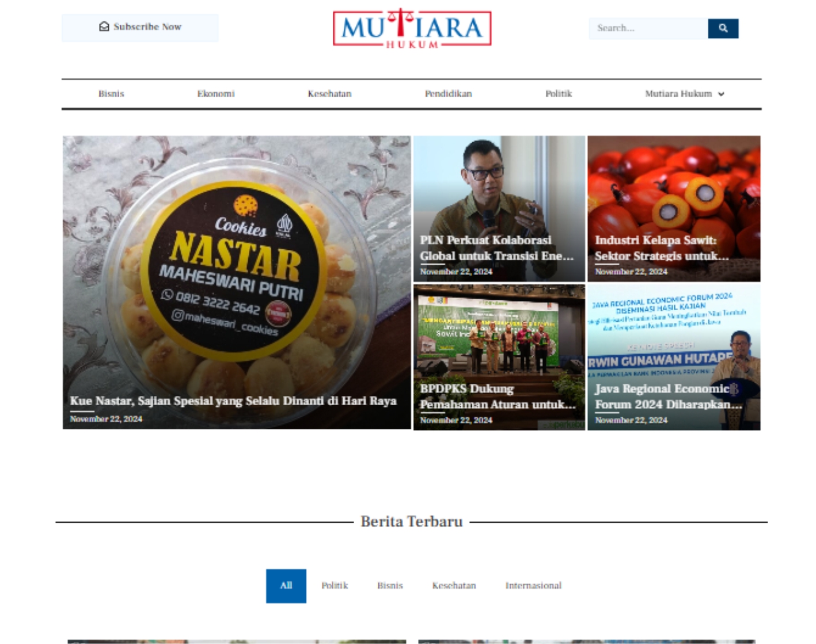
Task: Go to the Kesehatan navigation menu
Action: coord(329,94)
